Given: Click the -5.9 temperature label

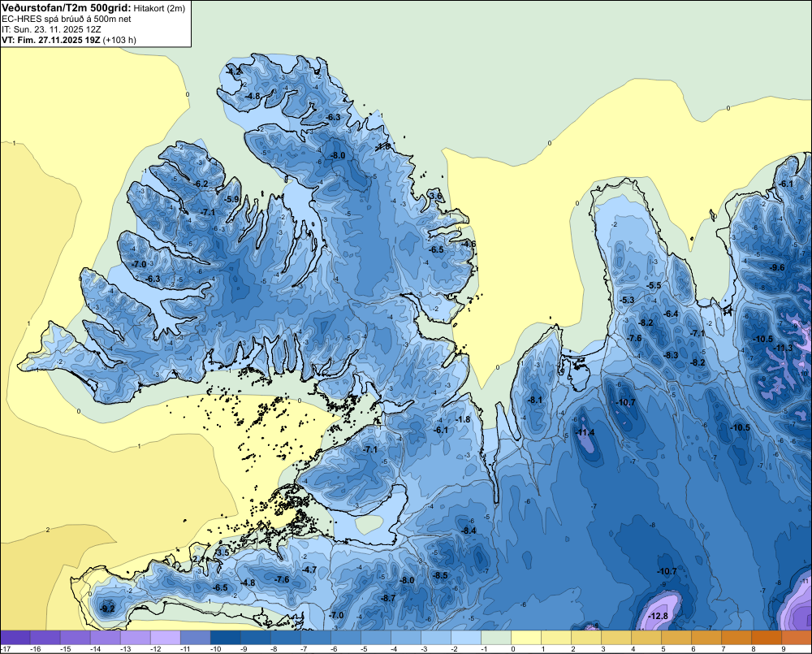Looking at the screenshot, I should [232, 199].
